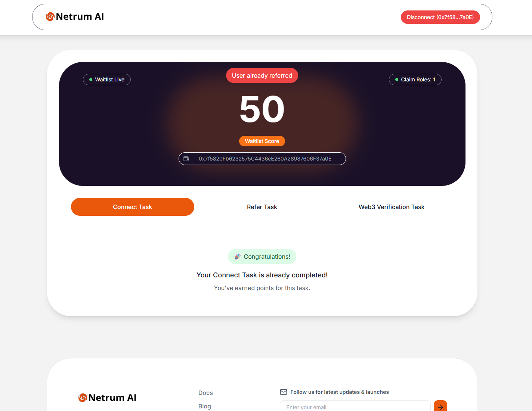Focus the Enter your email field
Screen dimensions: 532x411
[x=355, y=406]
